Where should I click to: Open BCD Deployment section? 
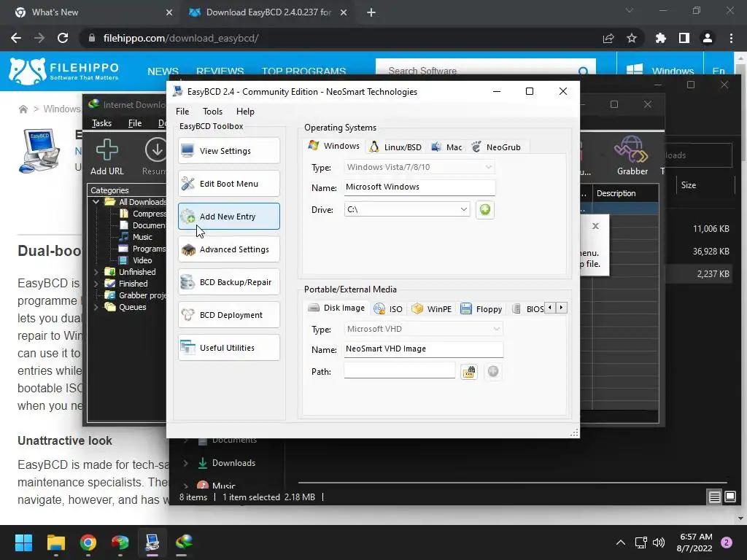[228, 315]
